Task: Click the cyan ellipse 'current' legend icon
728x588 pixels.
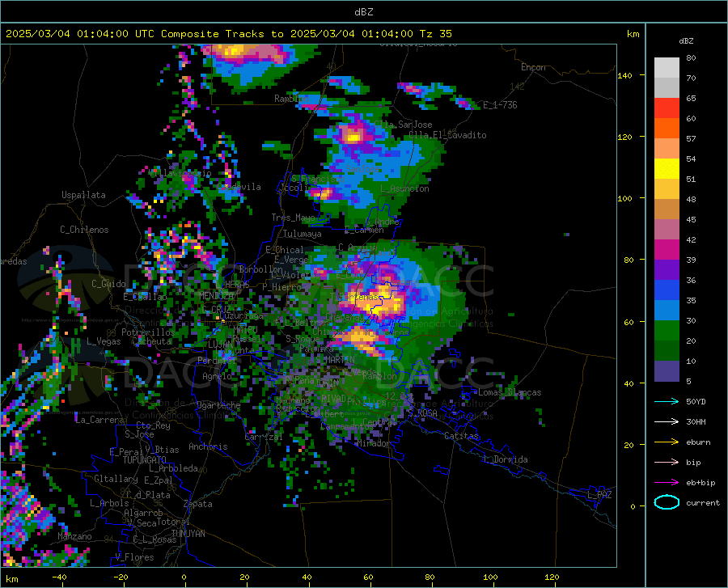Action: point(667,502)
